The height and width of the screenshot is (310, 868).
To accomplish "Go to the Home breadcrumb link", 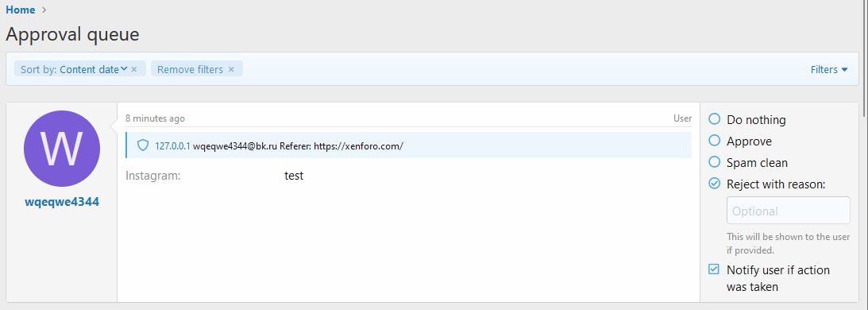I will pyautogui.click(x=21, y=10).
